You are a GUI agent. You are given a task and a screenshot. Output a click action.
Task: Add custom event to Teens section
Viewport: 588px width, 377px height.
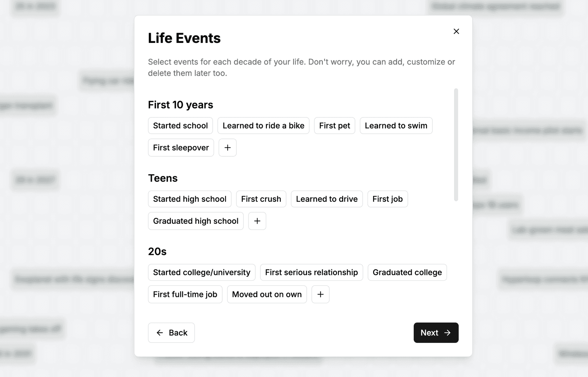(257, 221)
